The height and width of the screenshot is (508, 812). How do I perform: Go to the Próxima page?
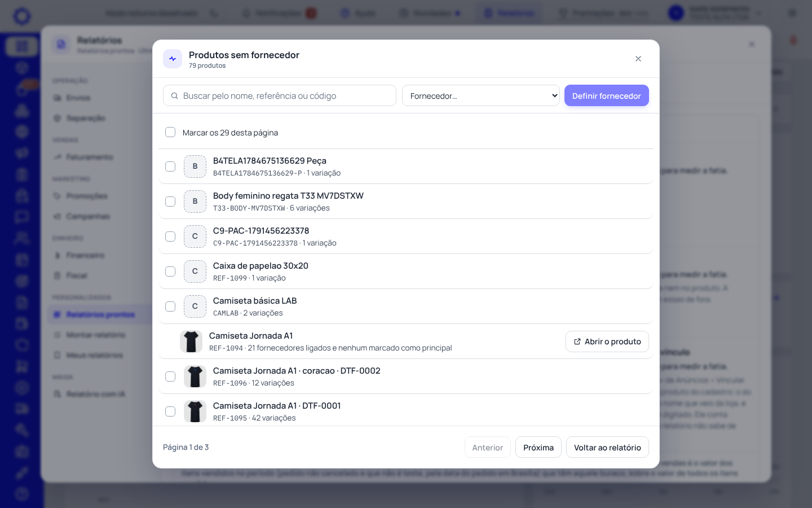(x=539, y=447)
